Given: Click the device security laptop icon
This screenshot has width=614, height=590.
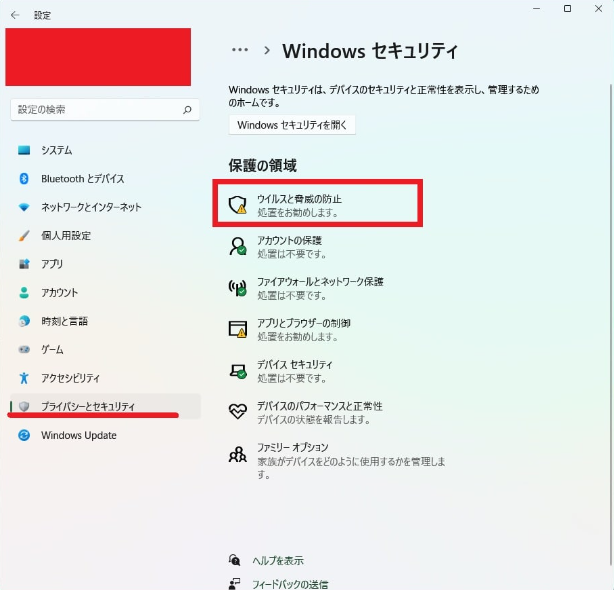Looking at the screenshot, I should [x=238, y=371].
